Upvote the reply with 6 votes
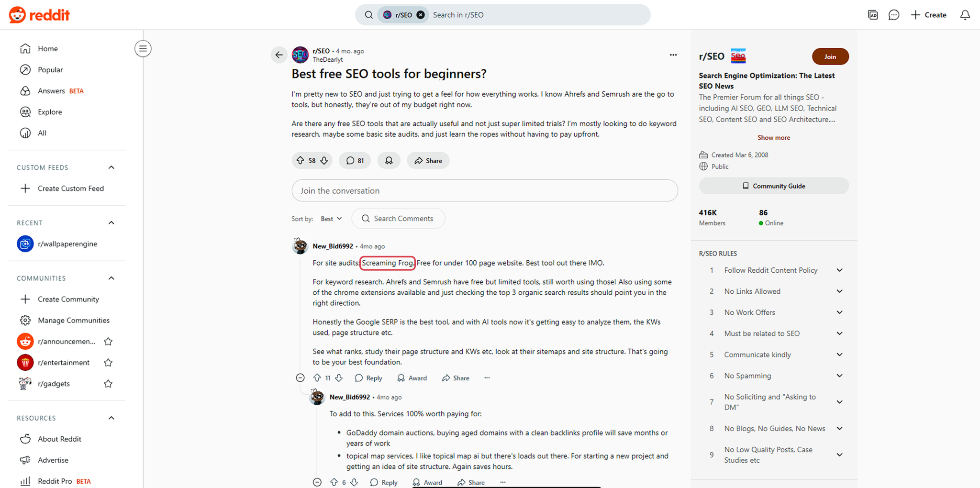The width and height of the screenshot is (980, 488). tap(334, 482)
